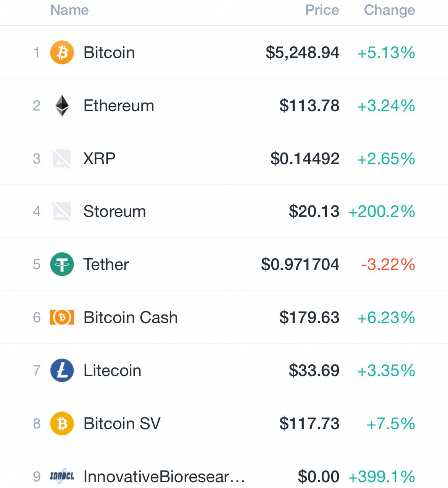Screen dimensions: 448x488
Task: Select the XRP $0.14492 price
Action: [305, 159]
